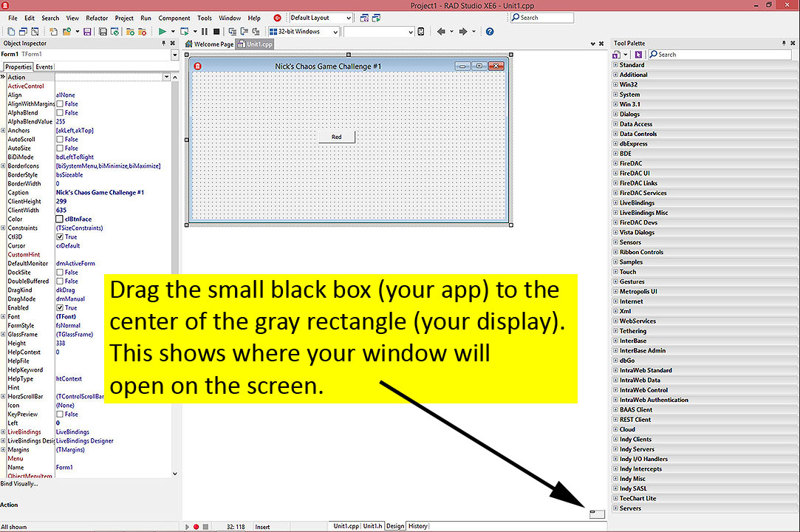This screenshot has width=800, height=532.
Task: Click the macro play triangle in status bar
Action: pos(187,527)
